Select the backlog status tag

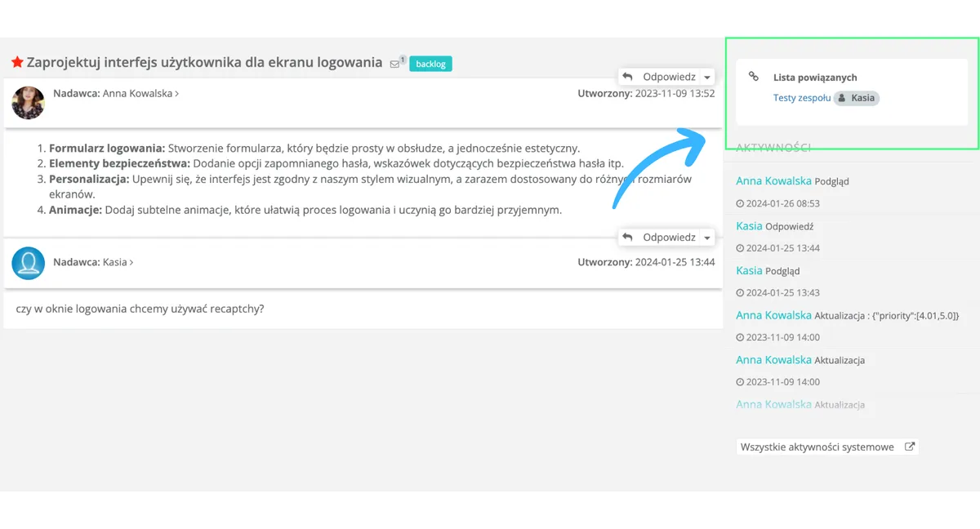[430, 64]
